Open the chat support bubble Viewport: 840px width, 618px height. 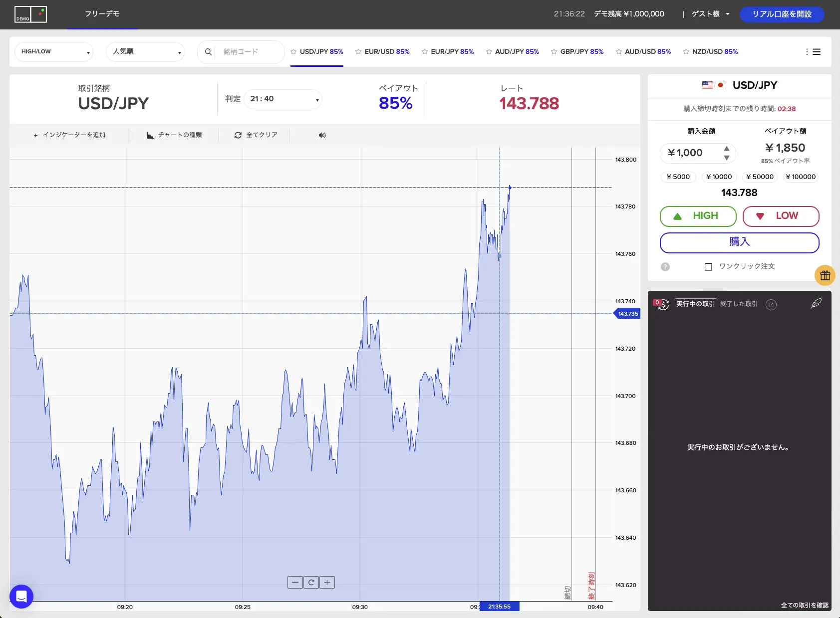click(x=21, y=596)
